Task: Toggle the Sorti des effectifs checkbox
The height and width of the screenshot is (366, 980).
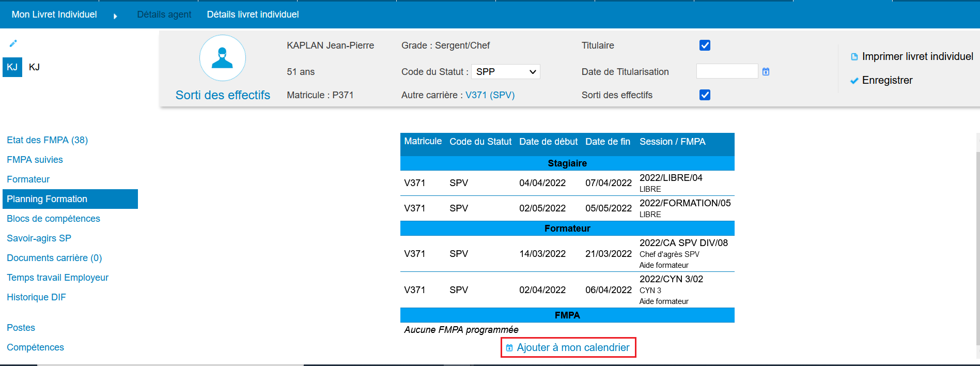Action: [x=705, y=95]
